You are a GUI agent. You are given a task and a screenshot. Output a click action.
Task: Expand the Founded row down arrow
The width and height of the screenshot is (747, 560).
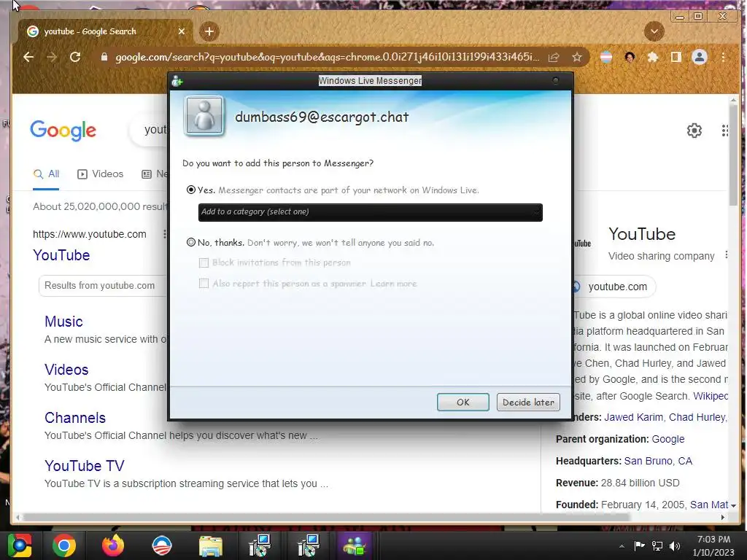click(x=733, y=505)
